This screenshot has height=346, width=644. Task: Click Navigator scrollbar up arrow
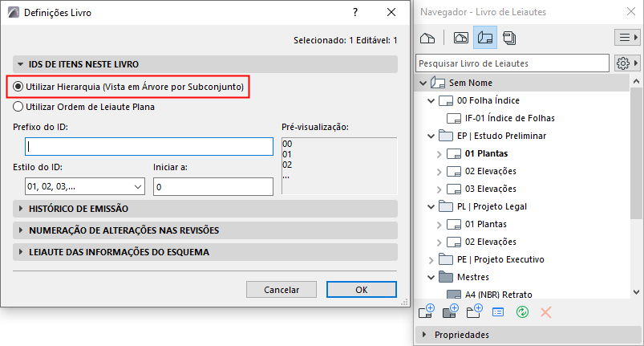636,81
